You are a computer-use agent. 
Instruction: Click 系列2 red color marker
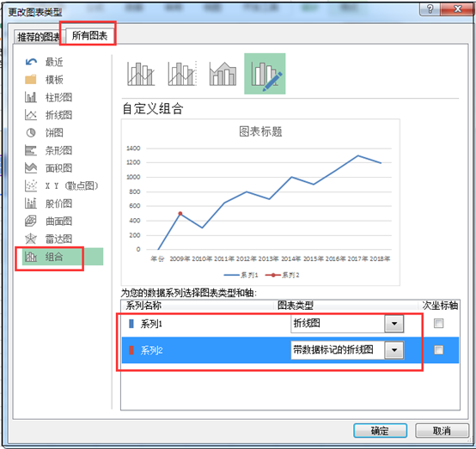point(131,350)
